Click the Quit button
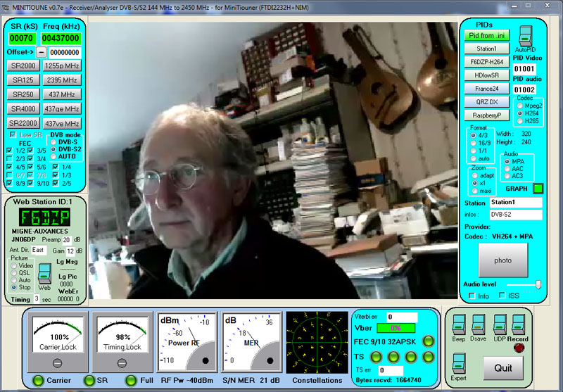Image resolution: width=563 pixels, height=392 pixels. click(x=503, y=367)
